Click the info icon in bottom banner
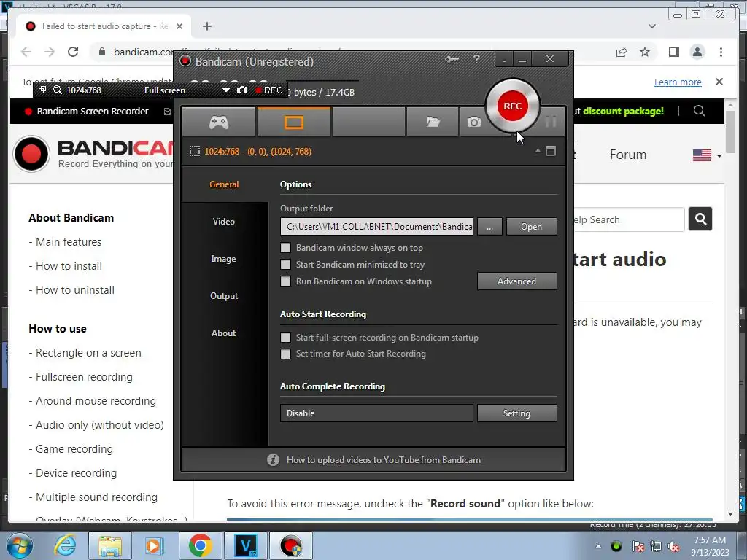747x560 pixels. point(273,459)
